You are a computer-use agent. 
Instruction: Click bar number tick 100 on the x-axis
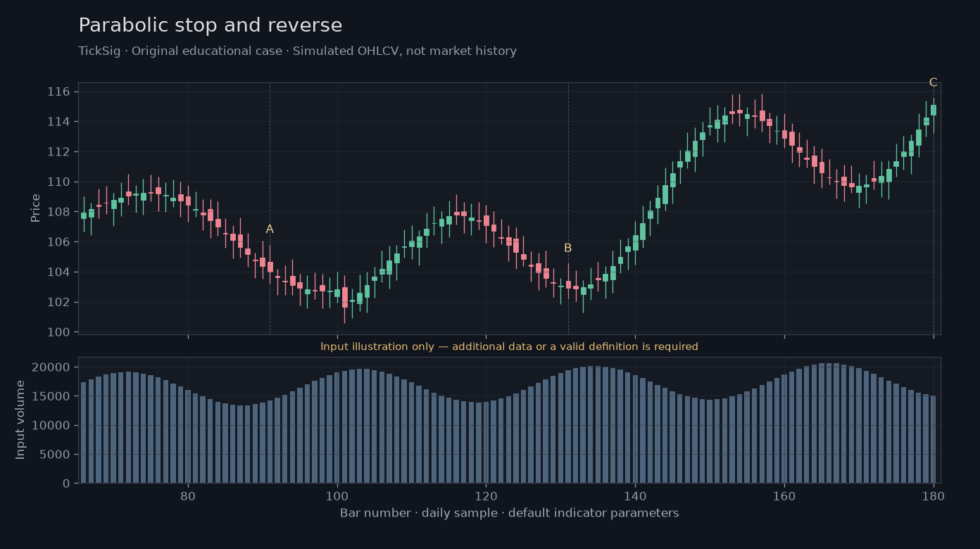point(337,495)
